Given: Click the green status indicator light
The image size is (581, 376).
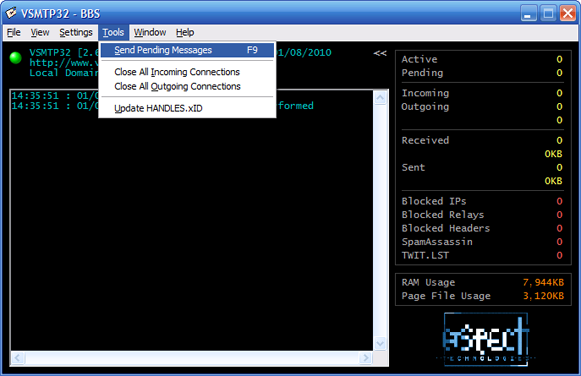Looking at the screenshot, I should [x=16, y=58].
